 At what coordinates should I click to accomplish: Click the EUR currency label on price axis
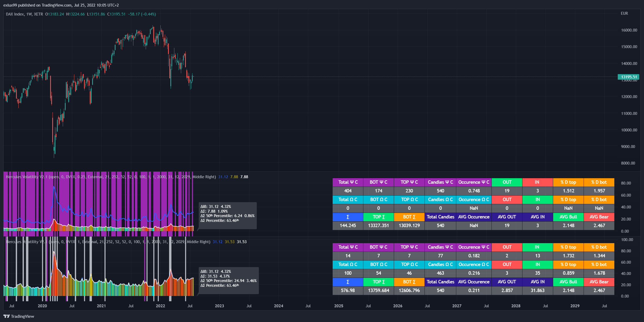pos(624,13)
